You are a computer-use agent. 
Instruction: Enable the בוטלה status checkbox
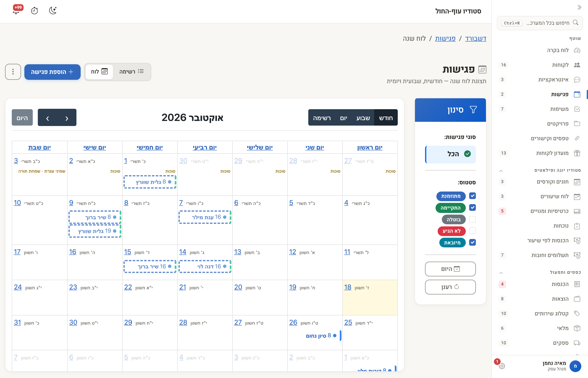(x=472, y=219)
